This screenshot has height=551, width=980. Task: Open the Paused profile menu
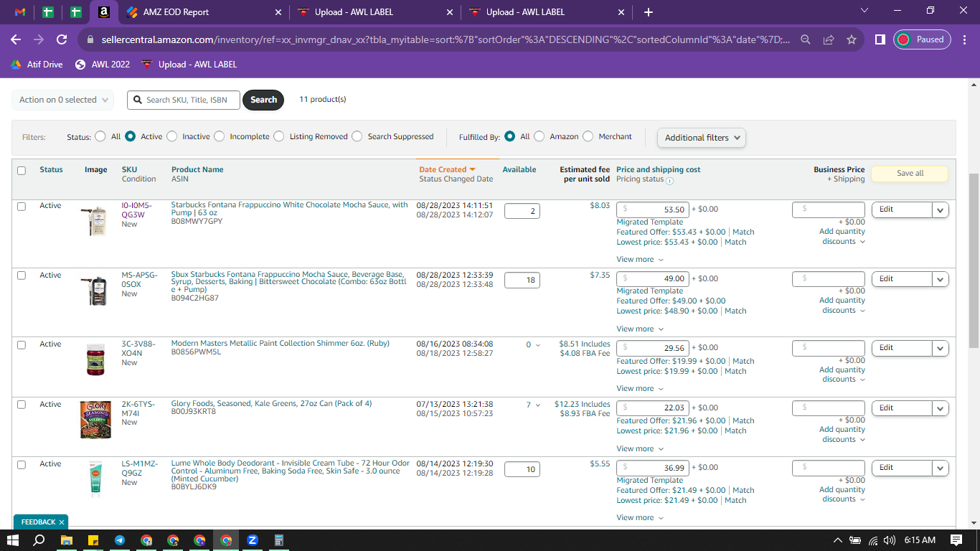pos(922,39)
